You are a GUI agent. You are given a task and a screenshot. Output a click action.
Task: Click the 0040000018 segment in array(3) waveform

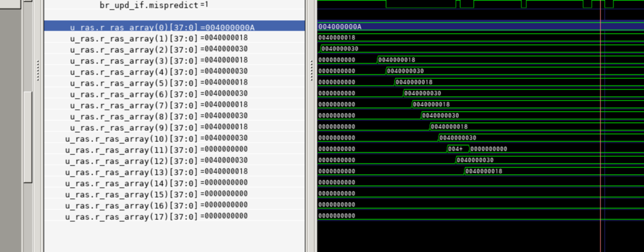[x=397, y=60]
